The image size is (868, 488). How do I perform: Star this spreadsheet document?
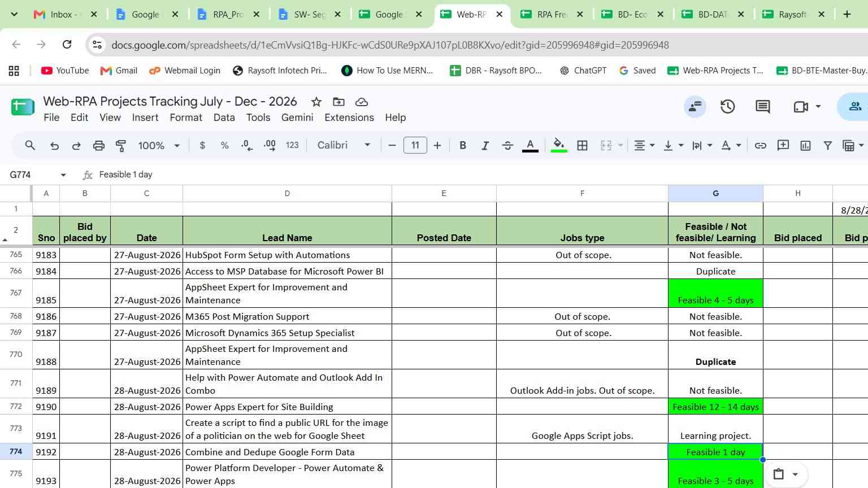316,102
